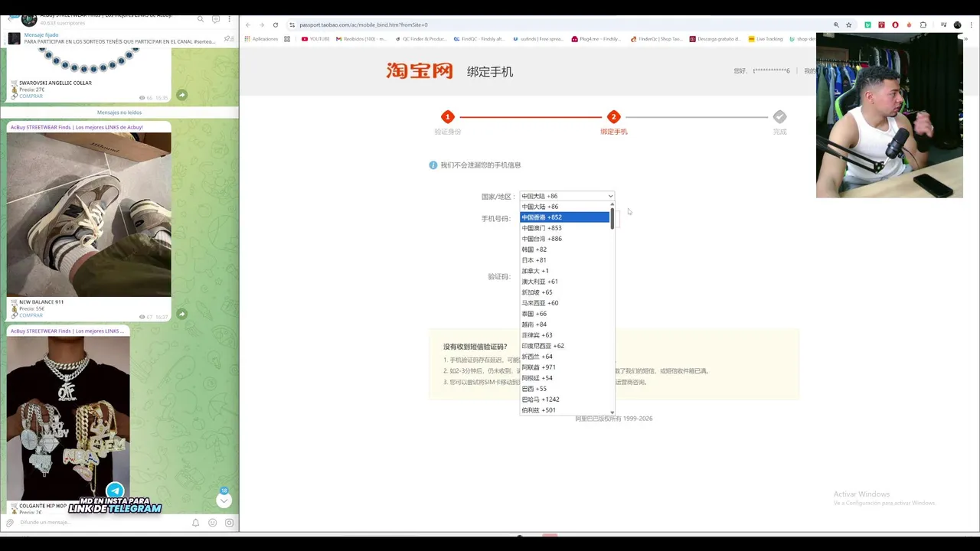Choose 马来西亚 +60 from the list
This screenshot has height=551, width=980.
coord(565,303)
